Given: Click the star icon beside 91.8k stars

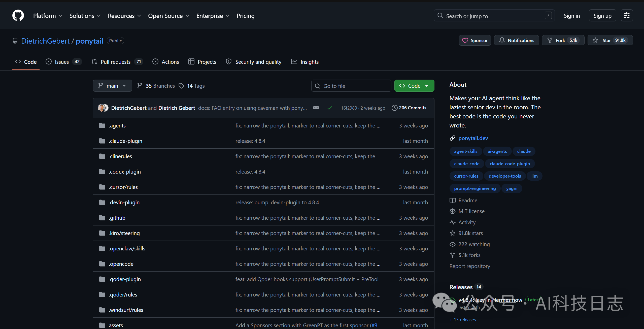Looking at the screenshot, I should click(x=452, y=233).
